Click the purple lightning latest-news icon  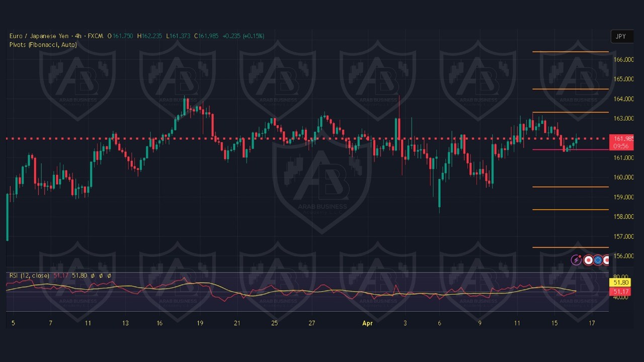[576, 260]
